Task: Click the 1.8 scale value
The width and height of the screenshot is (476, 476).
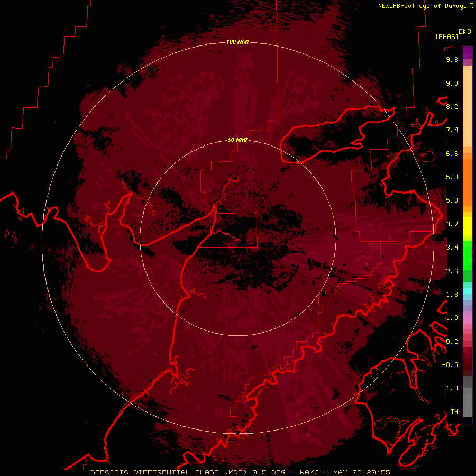Action: 452,295
